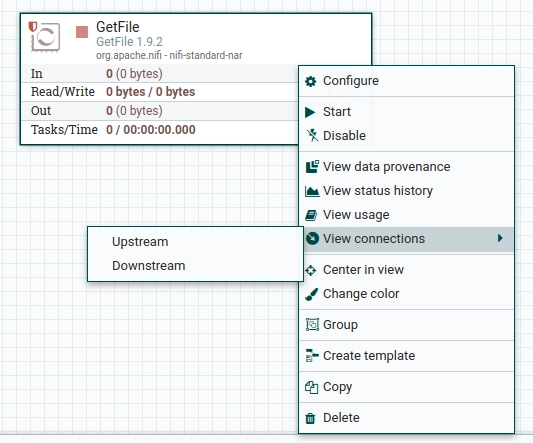Expand View connections submenu arrow
This screenshot has width=533, height=443.
click(x=500, y=238)
